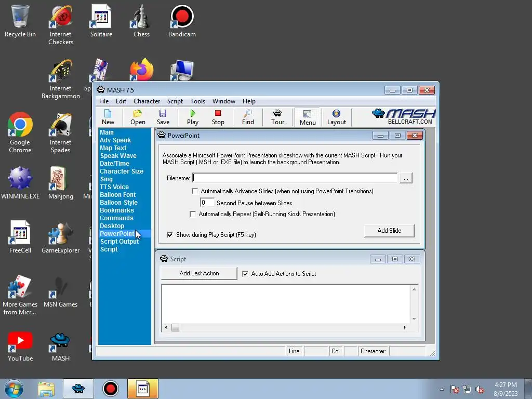Select the Firefox desktop icon

(x=141, y=70)
